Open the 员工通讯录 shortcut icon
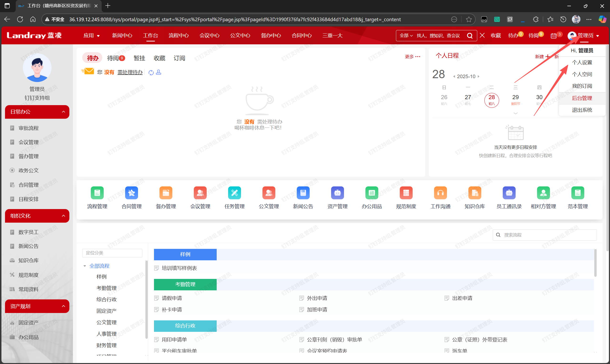The height and width of the screenshot is (364, 610). coord(509,193)
